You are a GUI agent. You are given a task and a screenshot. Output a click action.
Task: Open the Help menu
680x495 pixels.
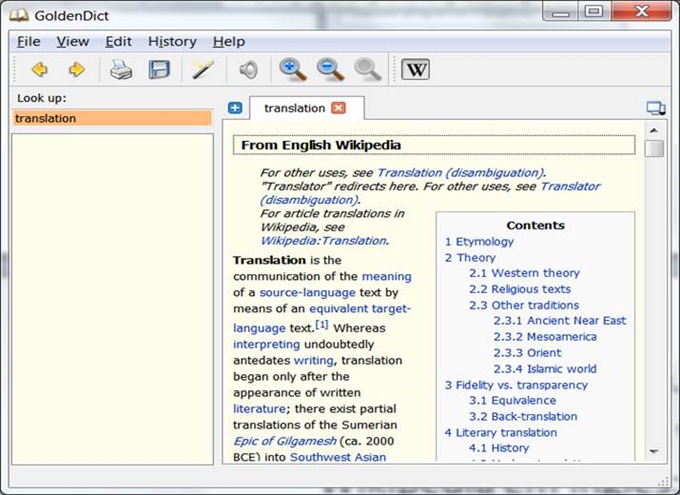point(229,42)
